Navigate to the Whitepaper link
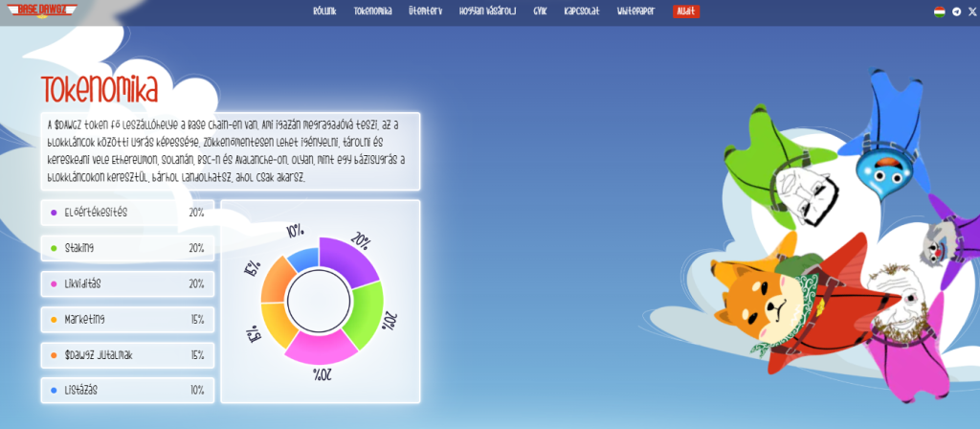 point(642,12)
